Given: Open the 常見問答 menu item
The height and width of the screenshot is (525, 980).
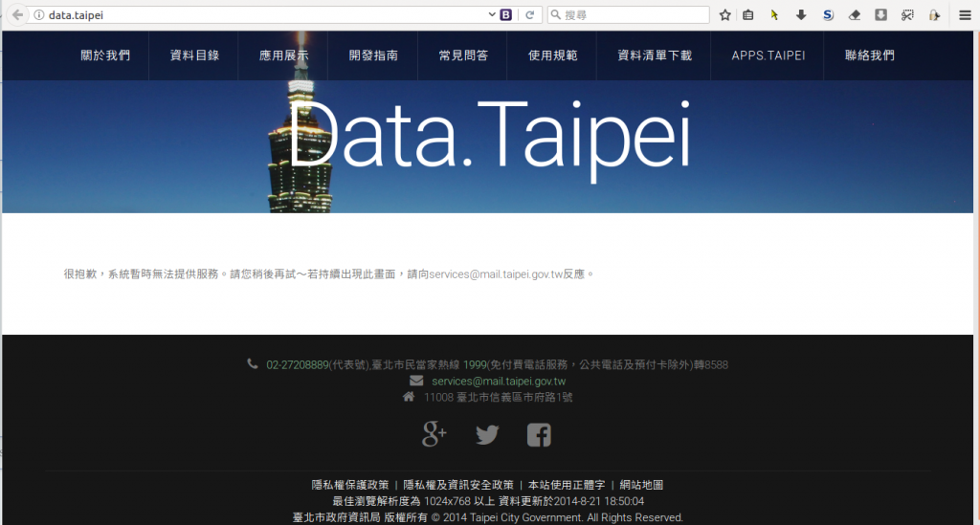Looking at the screenshot, I should pyautogui.click(x=463, y=55).
